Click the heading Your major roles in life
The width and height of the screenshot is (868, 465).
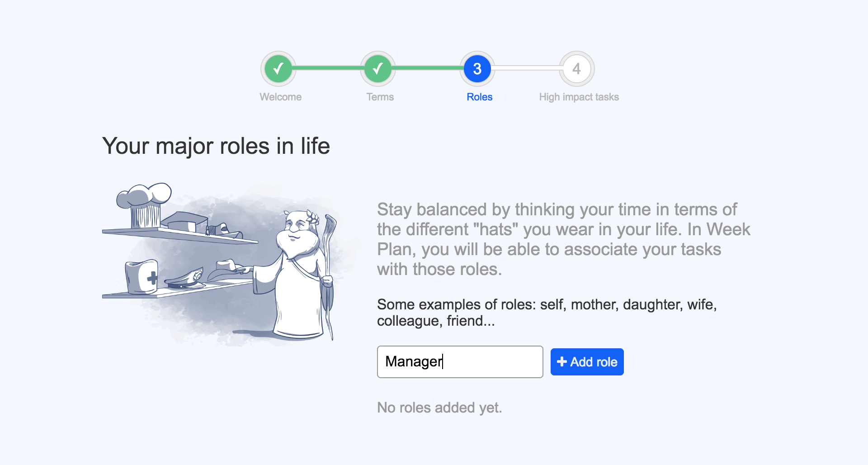216,145
